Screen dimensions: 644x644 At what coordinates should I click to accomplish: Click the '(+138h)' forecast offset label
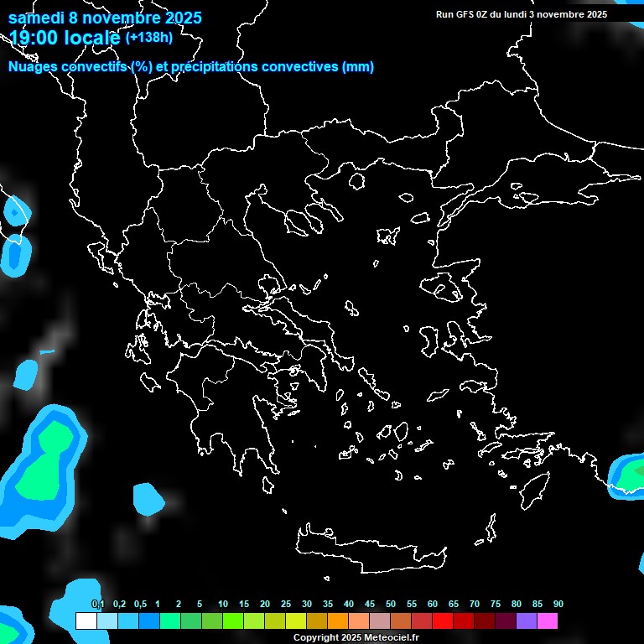(148, 38)
